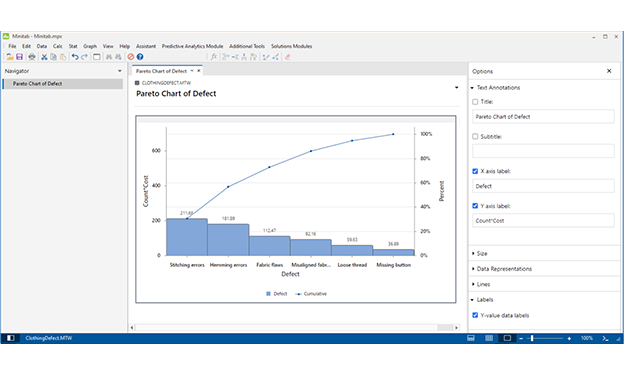Click the ClothingDefect.MTW worksheet in the status bar
This screenshot has height=375, width=624.
click(x=49, y=338)
